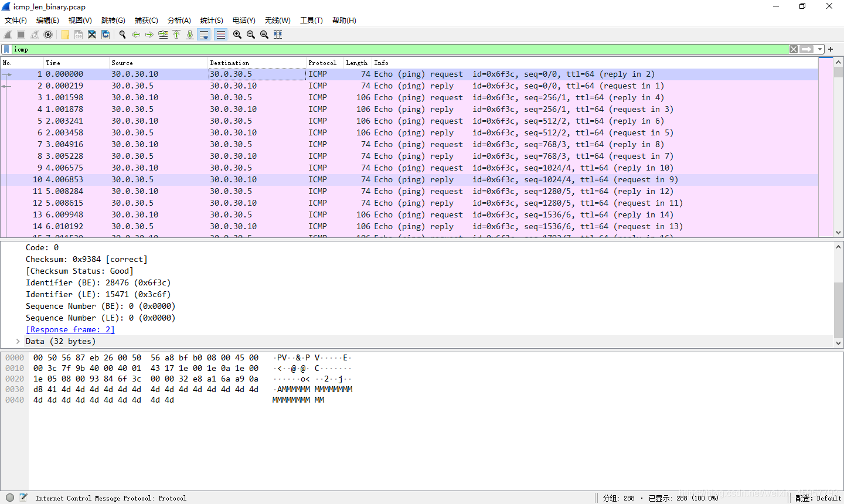Open the 文件(F) menu

[16, 20]
